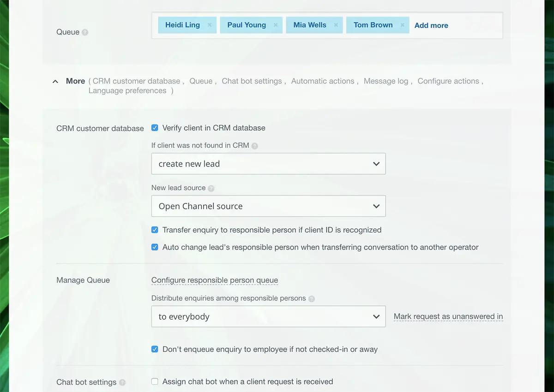554x392 pixels.
Task: Remove Tom Brown from the queue
Action: (x=402, y=25)
